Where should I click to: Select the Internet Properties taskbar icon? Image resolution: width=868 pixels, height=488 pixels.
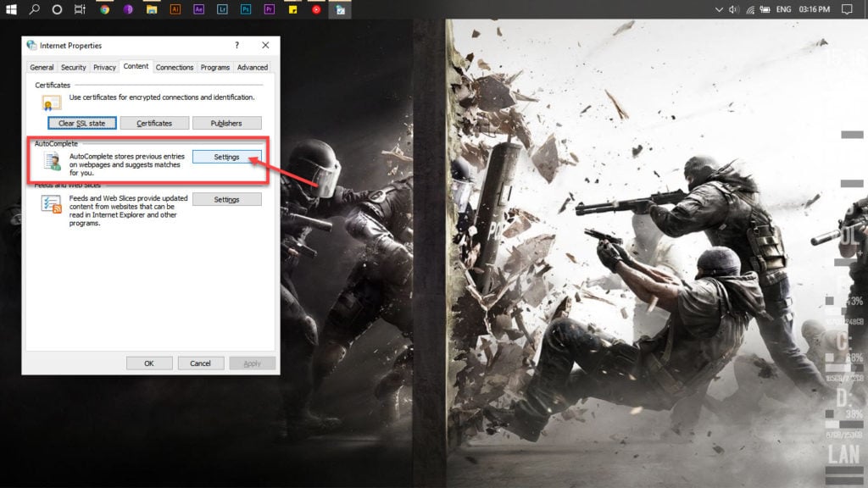click(340, 9)
